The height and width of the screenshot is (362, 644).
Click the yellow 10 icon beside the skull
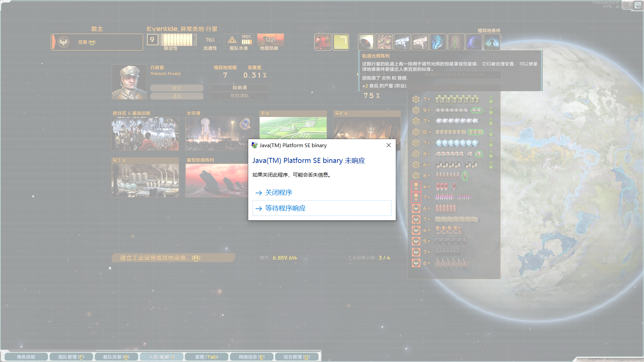(341, 42)
